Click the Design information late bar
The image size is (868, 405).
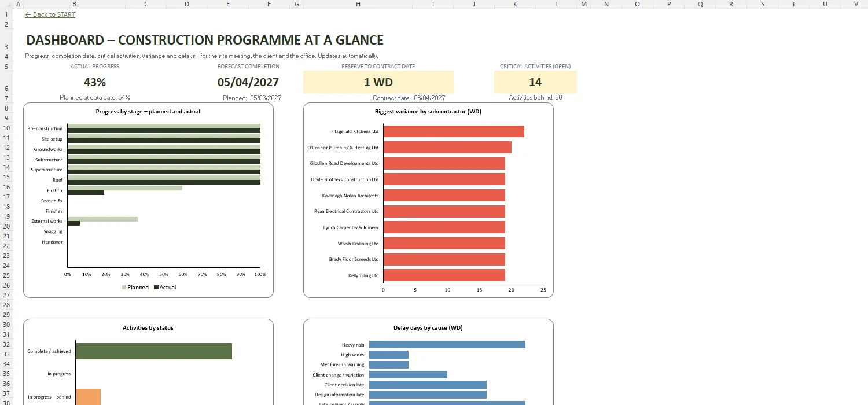(428, 395)
